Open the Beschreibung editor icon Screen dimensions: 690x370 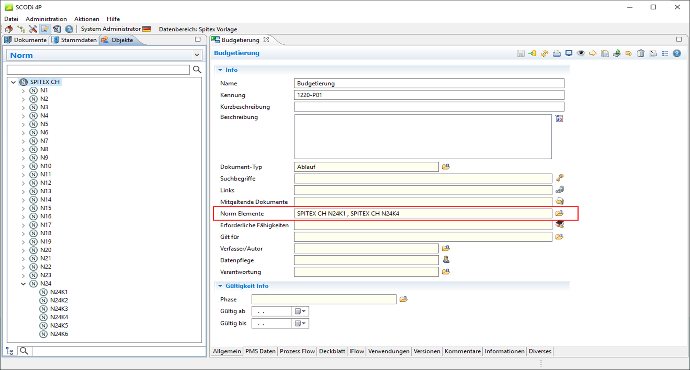[559, 118]
